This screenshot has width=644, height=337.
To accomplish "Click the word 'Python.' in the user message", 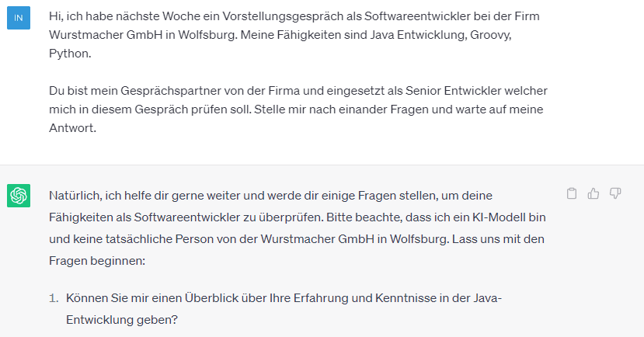I will point(68,56).
